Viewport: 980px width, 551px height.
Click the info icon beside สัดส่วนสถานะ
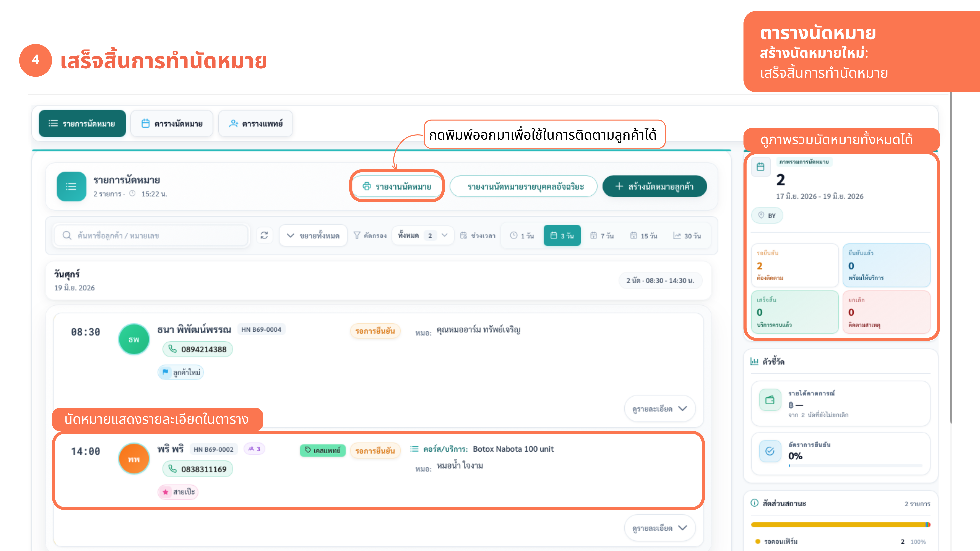click(x=754, y=503)
